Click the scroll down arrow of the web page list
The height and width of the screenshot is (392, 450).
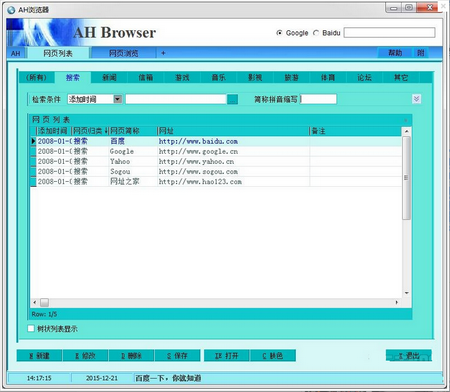pos(406,293)
